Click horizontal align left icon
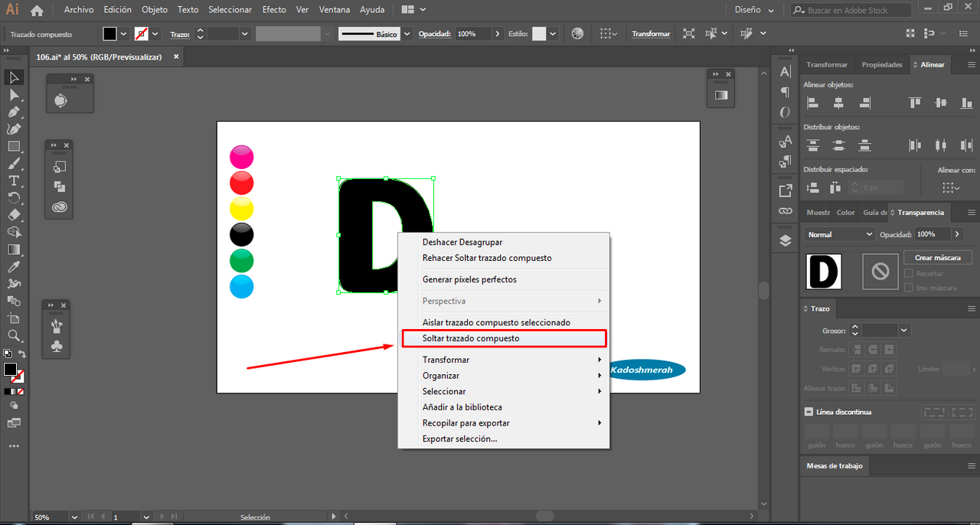The image size is (980, 525). tap(813, 103)
